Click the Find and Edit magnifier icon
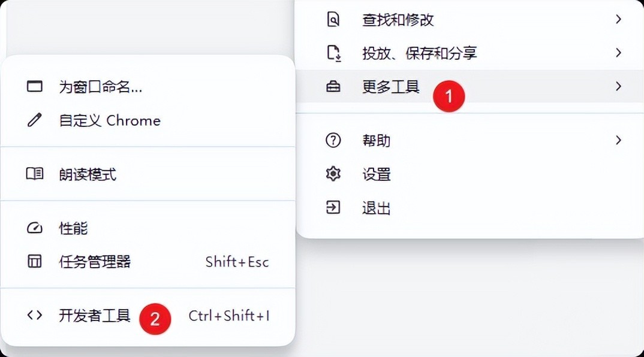644x357 pixels. point(333,20)
